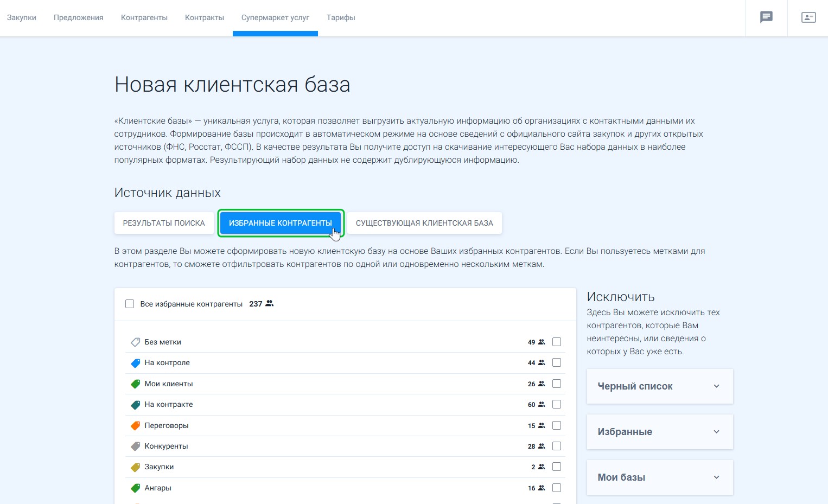The width and height of the screenshot is (828, 504).
Task: Click people icon next to count 237
Action: point(270,304)
